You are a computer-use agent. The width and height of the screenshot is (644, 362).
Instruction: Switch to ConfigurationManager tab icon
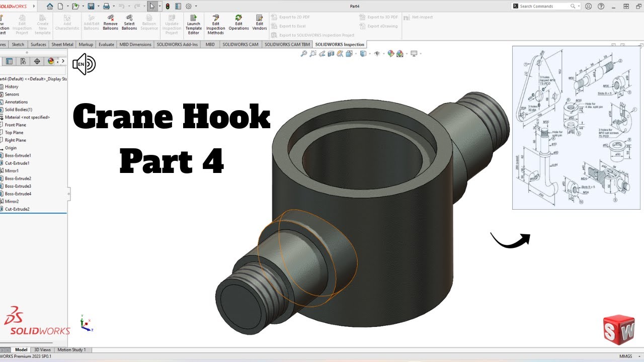point(23,61)
